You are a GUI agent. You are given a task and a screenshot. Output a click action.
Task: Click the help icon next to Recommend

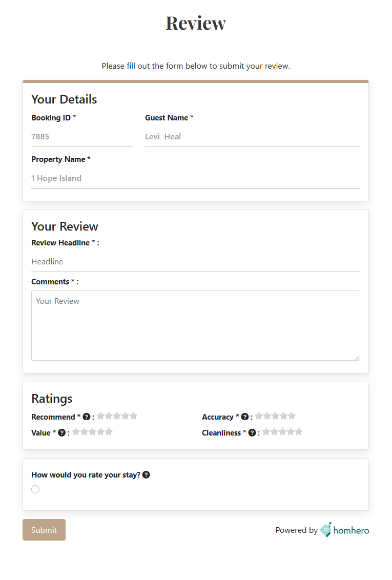(x=87, y=417)
